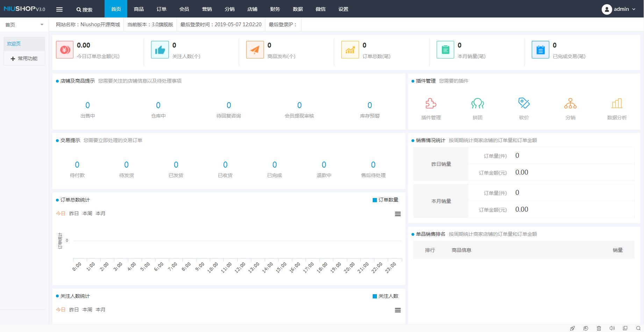Click the 待付款 pending payment count
The width and height of the screenshot is (644, 332).
click(77, 165)
